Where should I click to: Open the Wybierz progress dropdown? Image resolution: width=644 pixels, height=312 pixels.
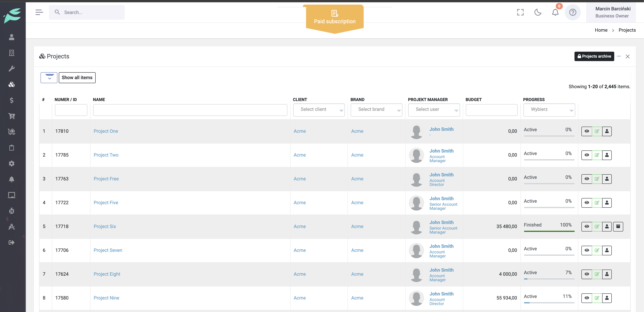click(549, 110)
